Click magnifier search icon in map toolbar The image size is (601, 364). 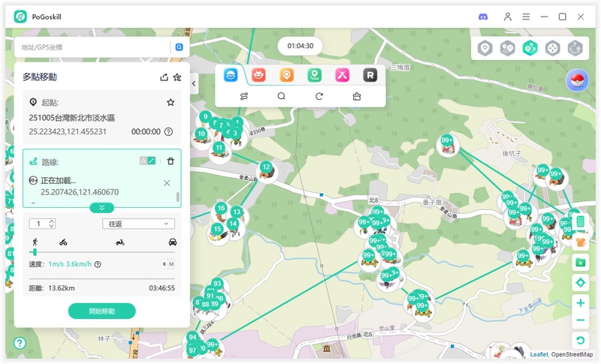coord(281,96)
